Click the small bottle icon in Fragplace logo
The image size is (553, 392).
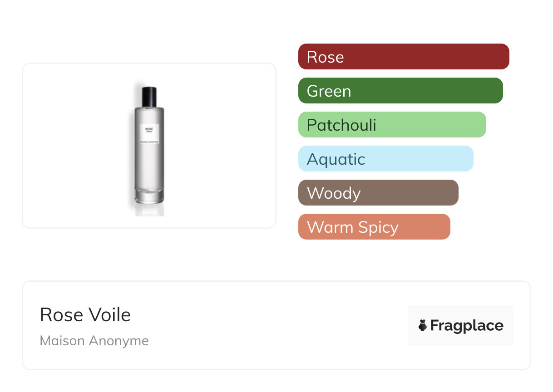[x=423, y=325]
